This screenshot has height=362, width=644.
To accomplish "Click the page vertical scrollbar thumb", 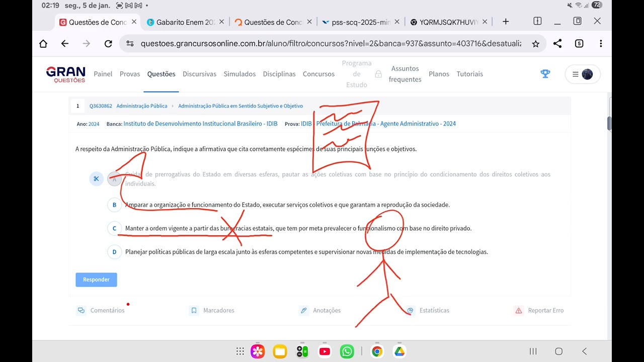I will tap(609, 123).
